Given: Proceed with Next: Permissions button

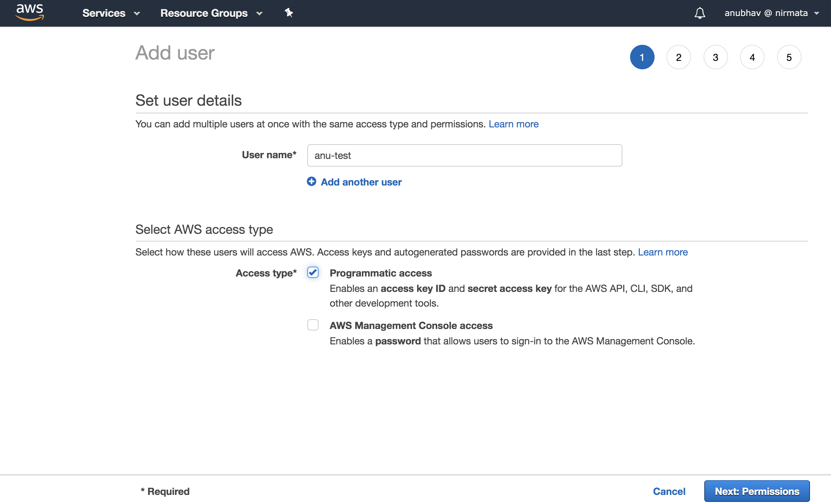Looking at the screenshot, I should pos(757,491).
